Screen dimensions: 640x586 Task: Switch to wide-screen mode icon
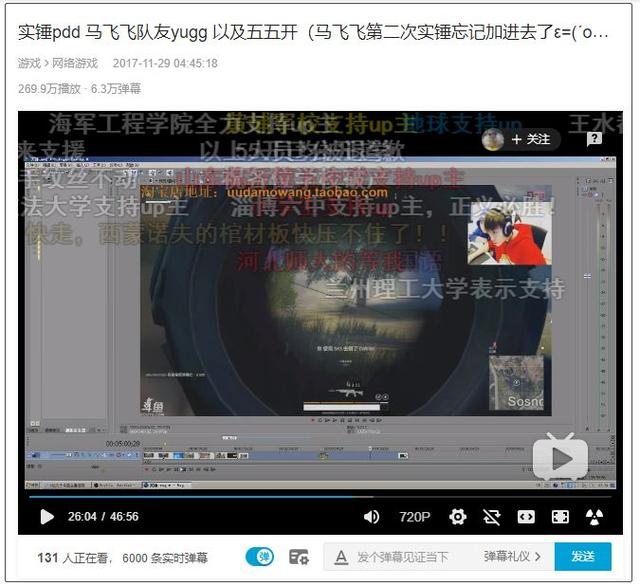click(526, 517)
